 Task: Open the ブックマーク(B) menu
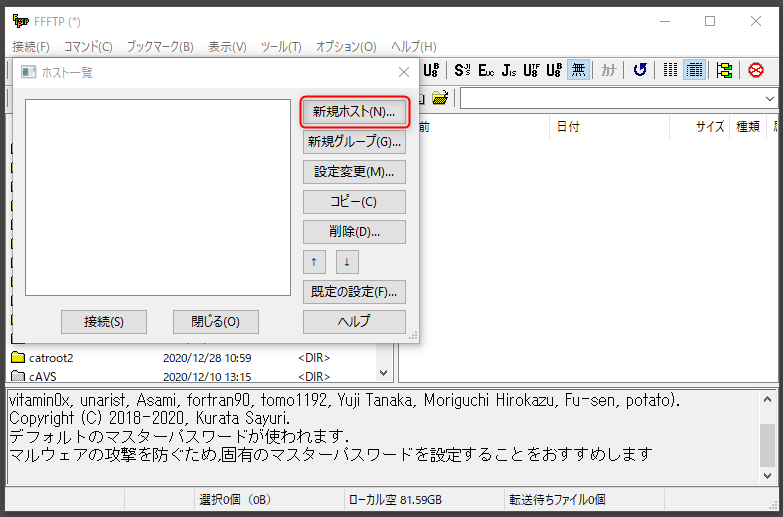[160, 47]
